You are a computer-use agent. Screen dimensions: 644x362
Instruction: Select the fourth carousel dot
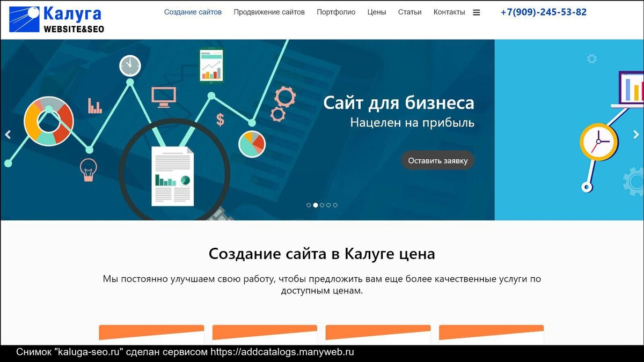click(x=328, y=204)
